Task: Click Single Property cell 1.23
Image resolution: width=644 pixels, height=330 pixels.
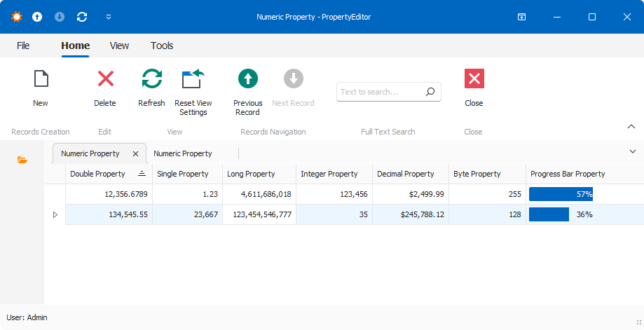Action: (x=187, y=194)
